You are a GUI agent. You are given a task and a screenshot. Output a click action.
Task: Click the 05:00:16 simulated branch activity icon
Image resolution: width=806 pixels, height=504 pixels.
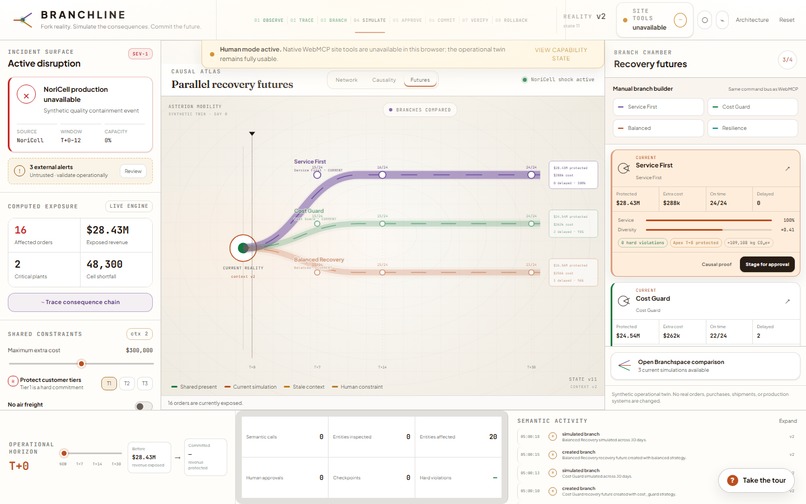coord(553,437)
